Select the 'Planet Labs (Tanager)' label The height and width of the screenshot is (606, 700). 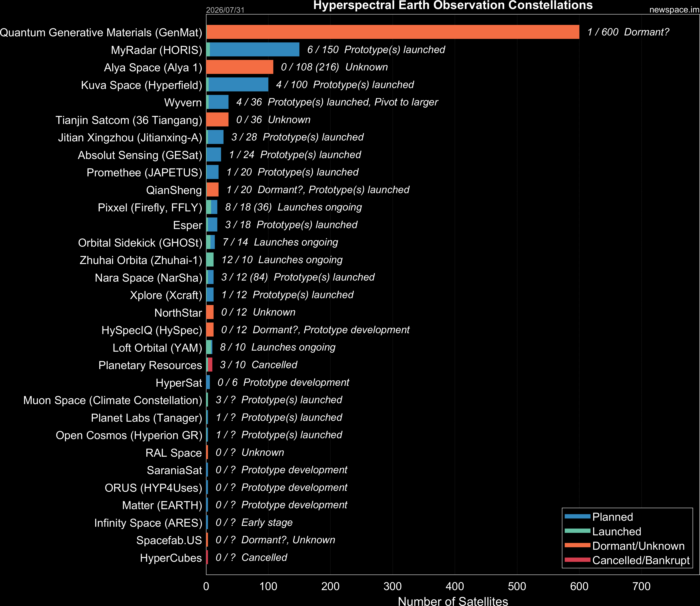(x=147, y=418)
